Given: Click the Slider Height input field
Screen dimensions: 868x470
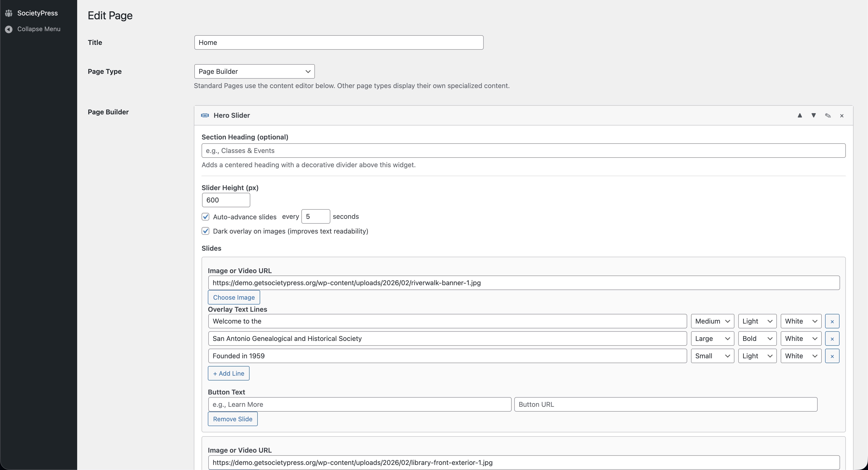Looking at the screenshot, I should point(226,200).
